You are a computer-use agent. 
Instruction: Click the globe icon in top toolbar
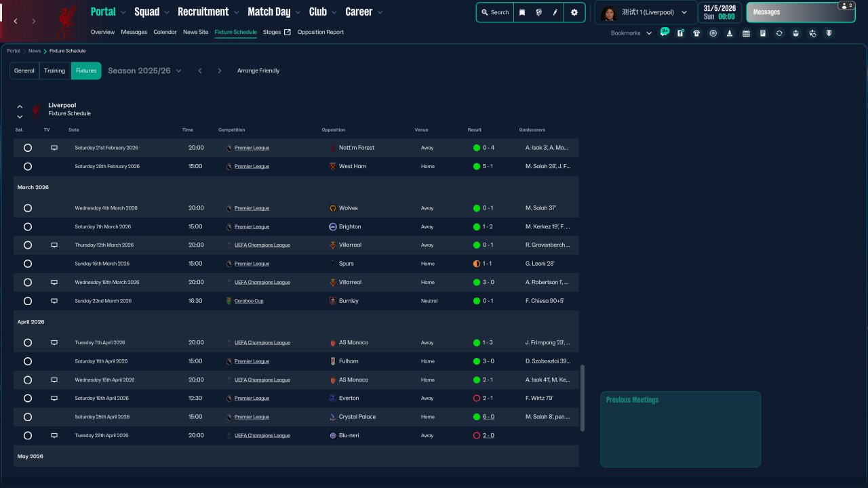tap(538, 12)
